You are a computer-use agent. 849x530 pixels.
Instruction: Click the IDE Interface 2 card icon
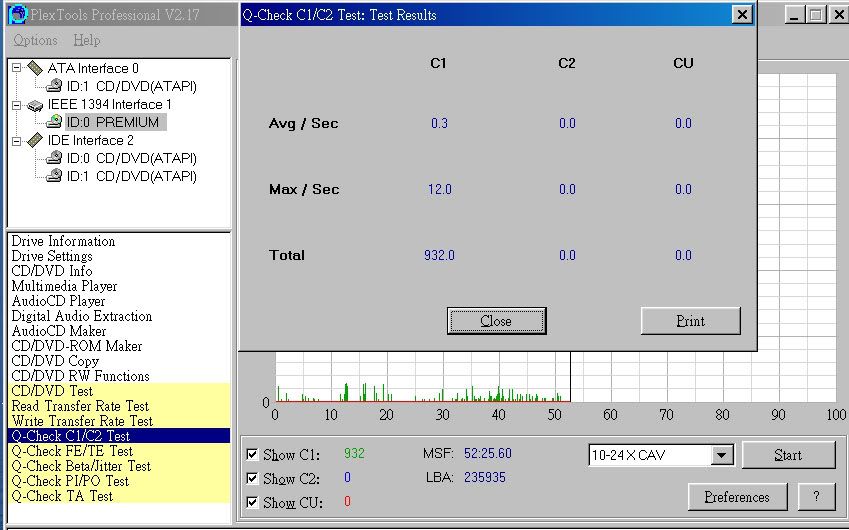tap(35, 140)
